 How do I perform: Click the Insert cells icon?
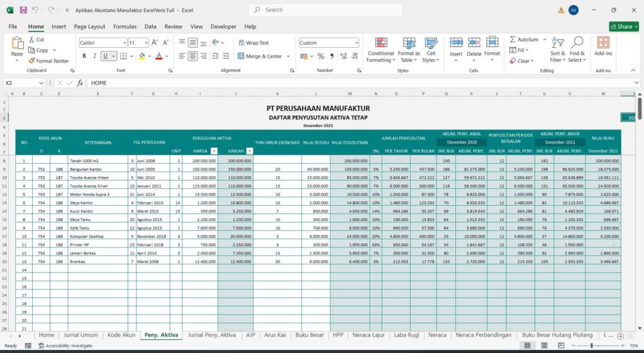coord(456,43)
